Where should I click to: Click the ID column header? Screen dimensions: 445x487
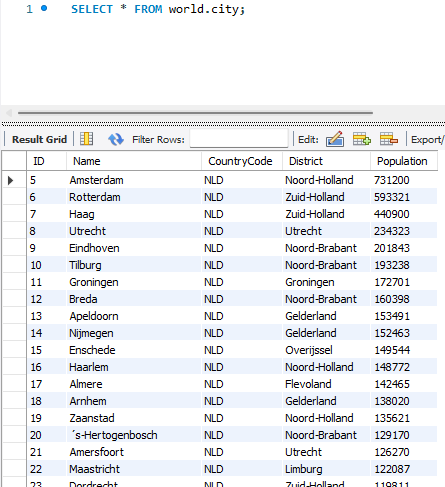pyautogui.click(x=46, y=161)
